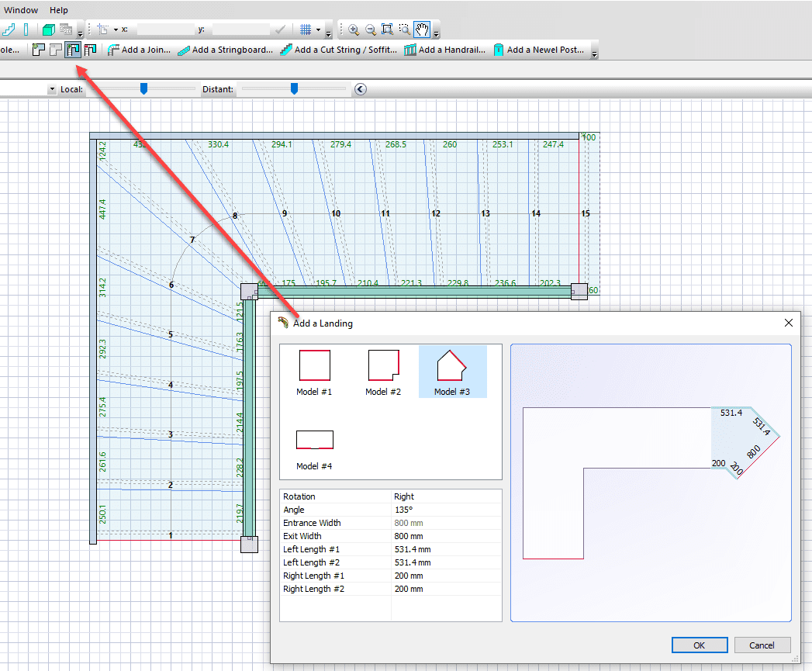812x671 pixels.
Task: Click OK in Add a Landing dialog
Action: [699, 645]
